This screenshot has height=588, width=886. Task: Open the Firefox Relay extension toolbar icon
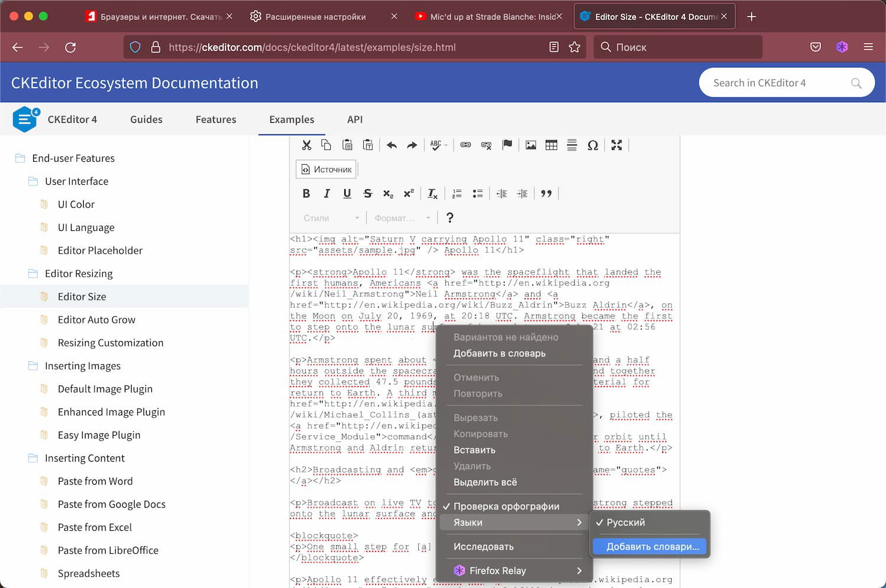(842, 47)
